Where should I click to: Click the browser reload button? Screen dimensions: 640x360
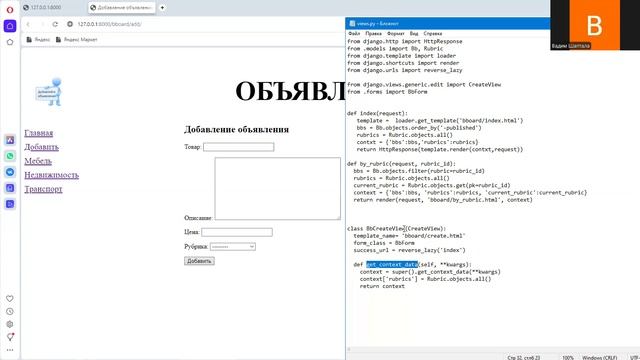(55, 24)
